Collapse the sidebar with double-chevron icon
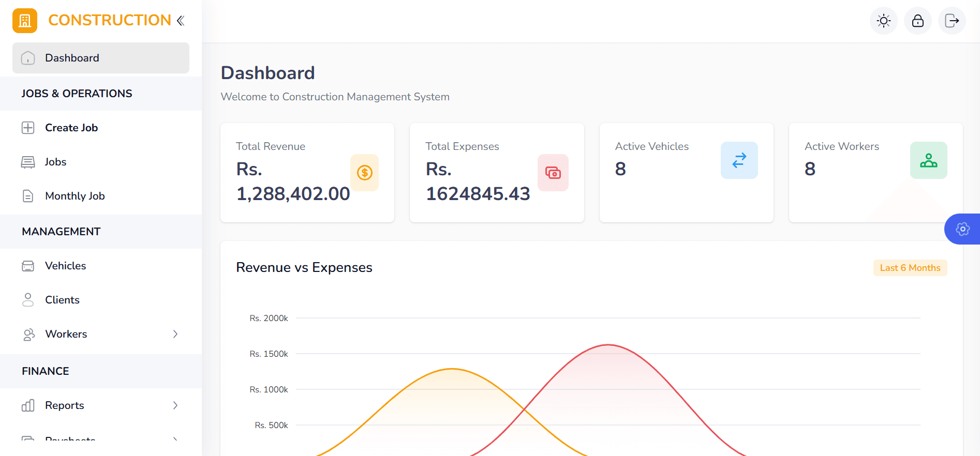 click(181, 21)
